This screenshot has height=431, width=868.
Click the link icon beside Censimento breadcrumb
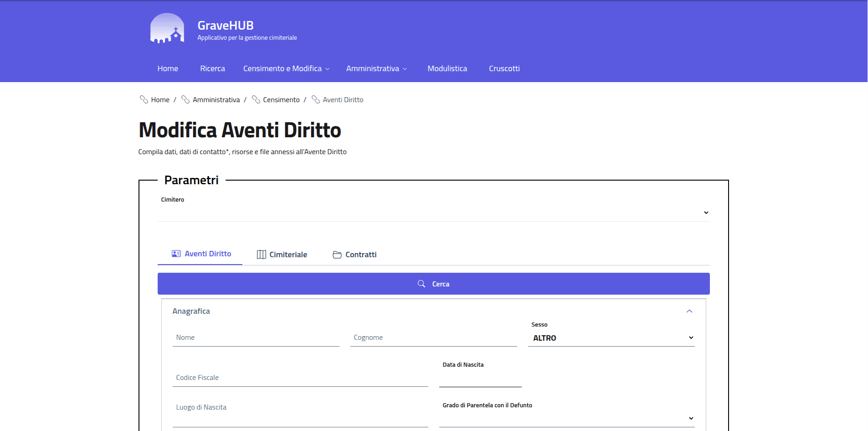point(257,99)
